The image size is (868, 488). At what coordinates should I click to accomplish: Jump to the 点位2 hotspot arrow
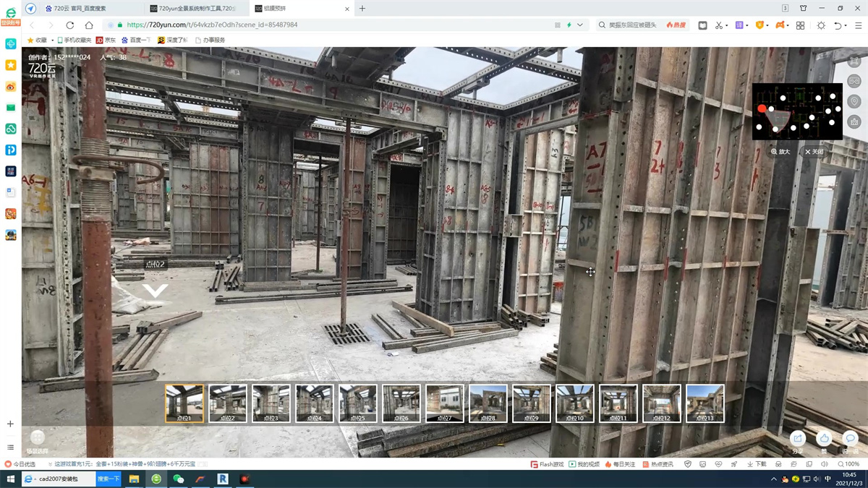coord(155,290)
